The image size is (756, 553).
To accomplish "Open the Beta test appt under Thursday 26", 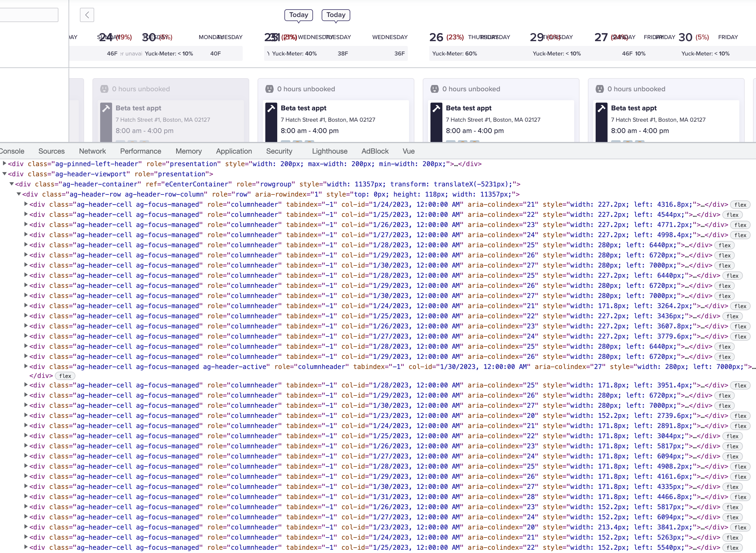I will pos(468,108).
